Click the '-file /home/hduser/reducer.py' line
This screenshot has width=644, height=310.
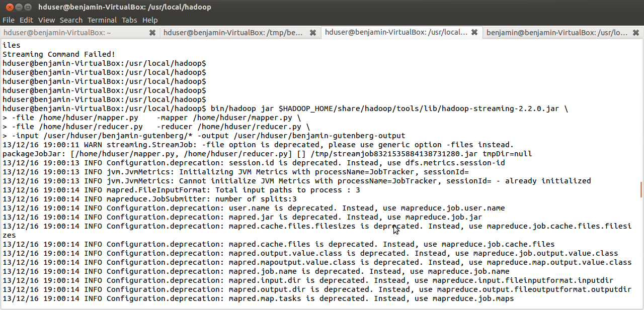click(156, 127)
